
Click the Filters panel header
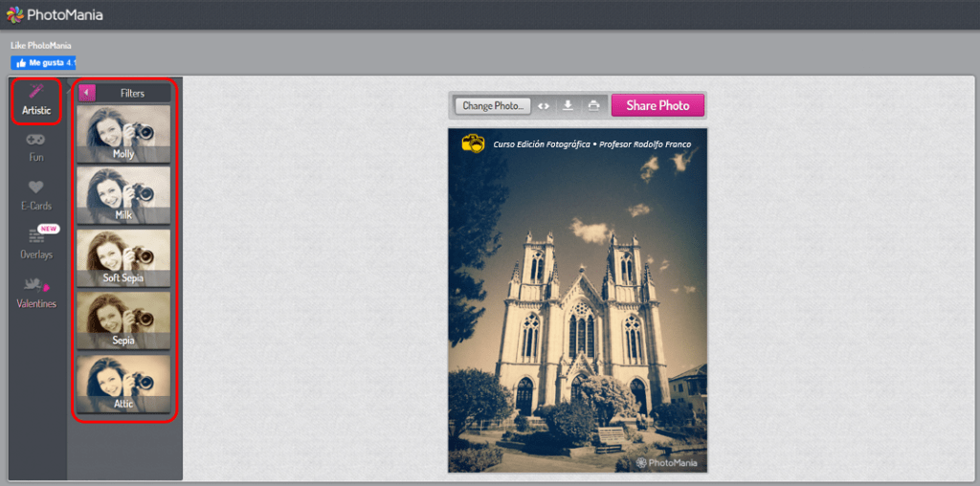(x=132, y=93)
